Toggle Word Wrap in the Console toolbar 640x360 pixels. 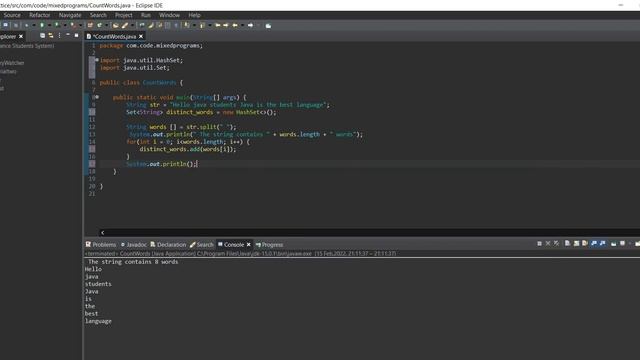(x=584, y=244)
